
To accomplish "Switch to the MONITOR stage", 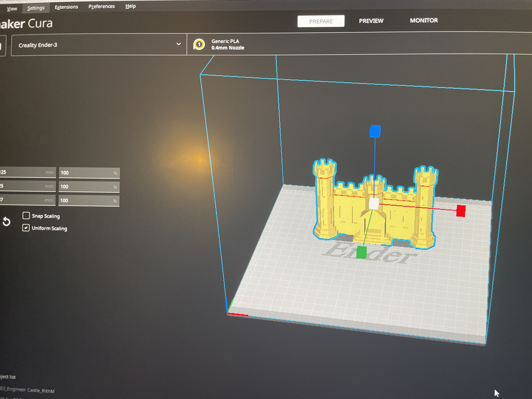I will [424, 20].
